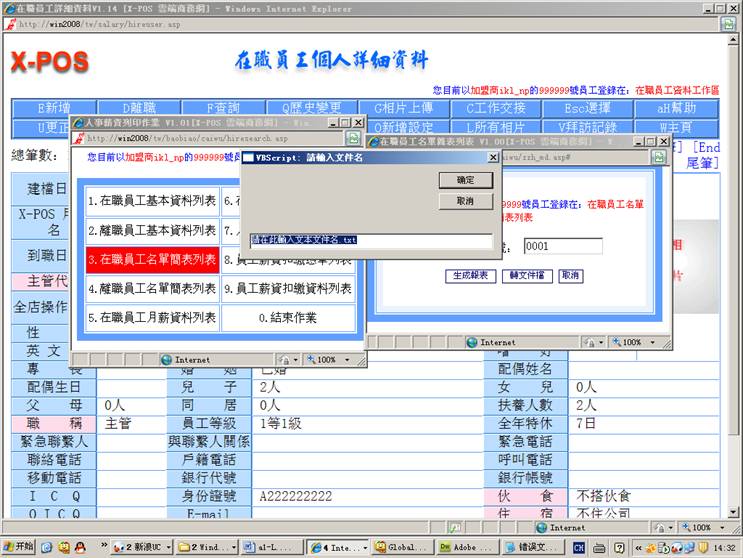743x558 pixels.
Task: Click the page icon in main address bar
Action: click(10, 24)
